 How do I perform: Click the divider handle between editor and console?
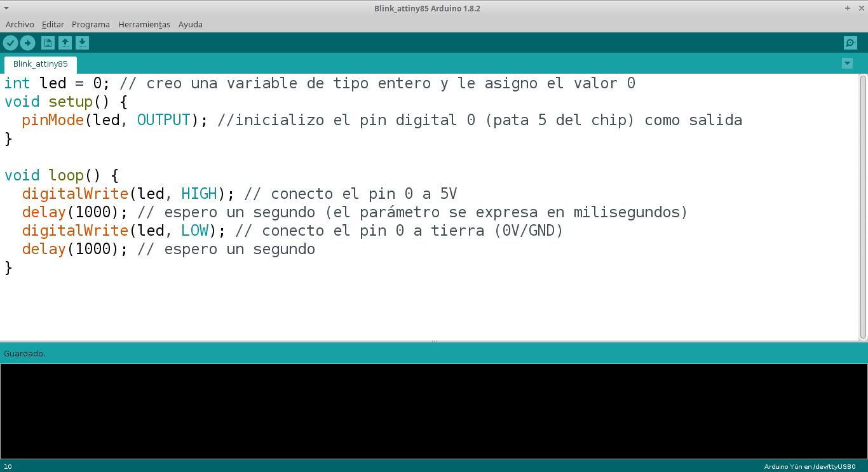click(x=434, y=342)
